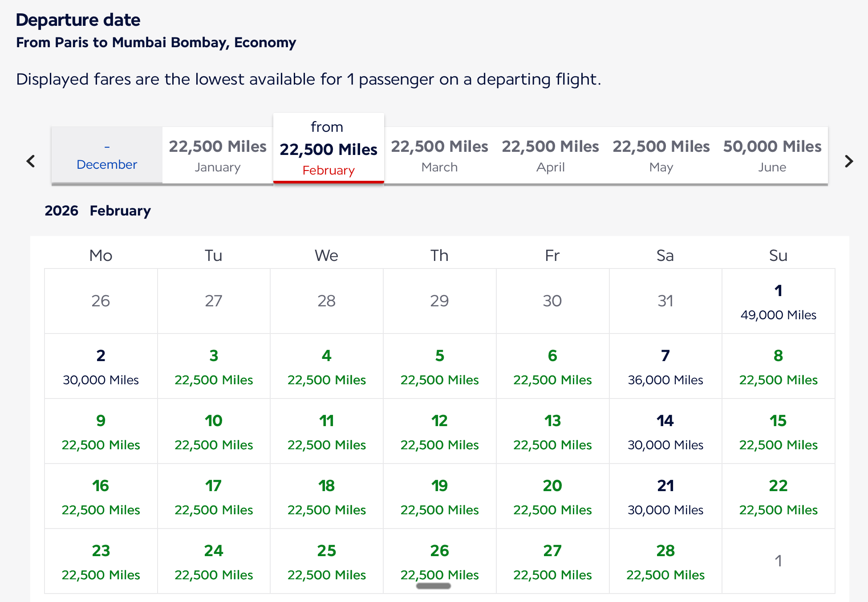Screen dimensions: 868x602
Task: Select February 11 mid-week departure
Action: tap(326, 431)
